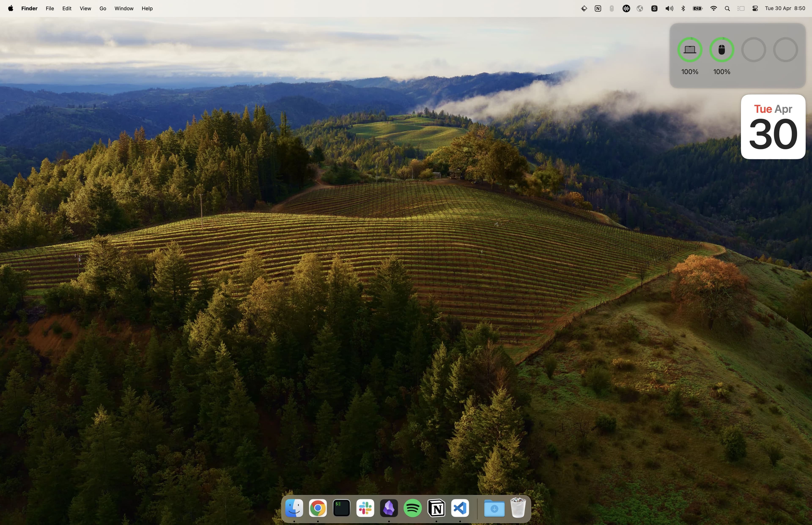
Task: Open the Apple menu
Action: [x=10, y=8]
